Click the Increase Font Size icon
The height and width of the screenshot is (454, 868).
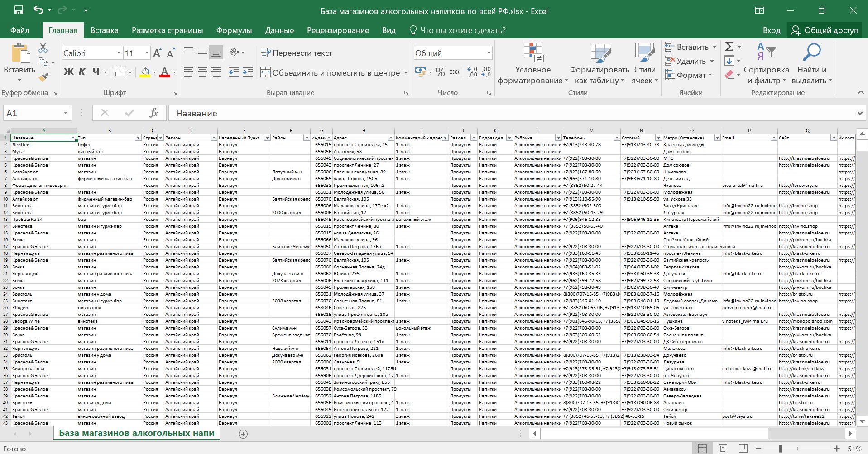157,53
